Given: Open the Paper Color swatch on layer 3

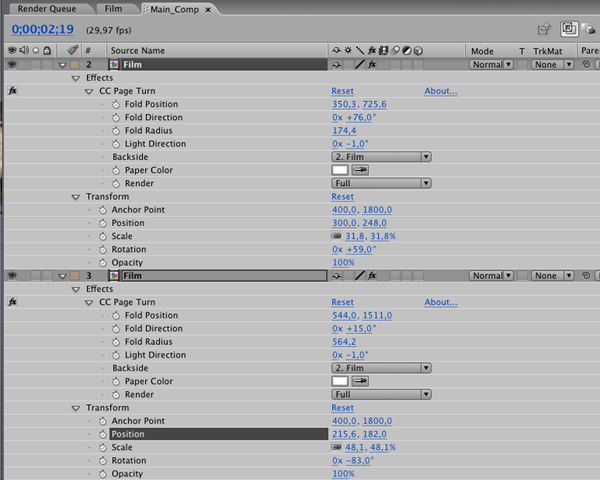Looking at the screenshot, I should 339,381.
